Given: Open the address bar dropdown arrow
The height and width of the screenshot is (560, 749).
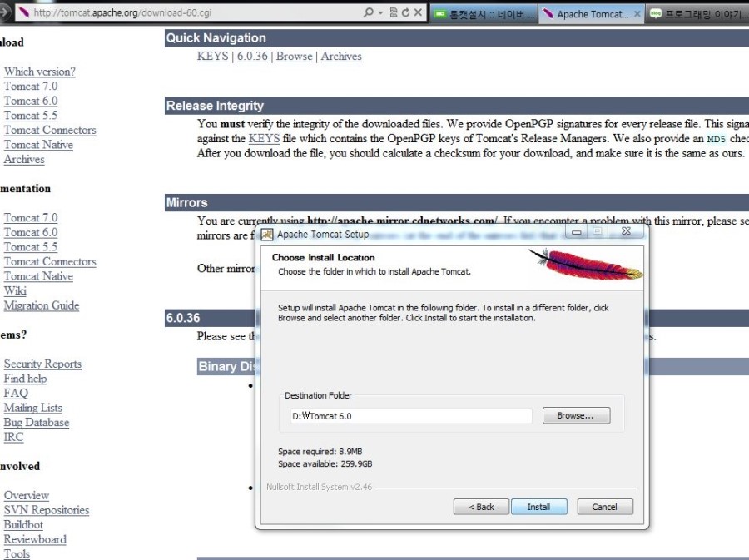Looking at the screenshot, I should (x=380, y=13).
